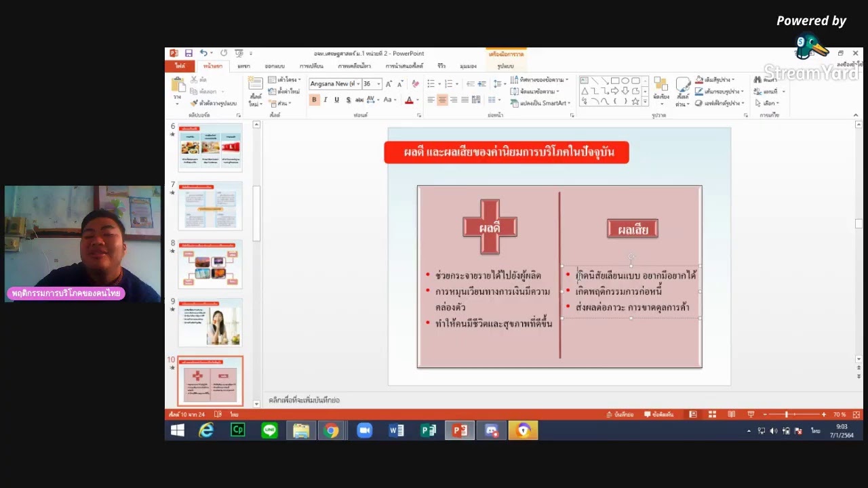This screenshot has width=868, height=488.
Task: Open the bullets list dropdown arrow
Action: (438, 84)
